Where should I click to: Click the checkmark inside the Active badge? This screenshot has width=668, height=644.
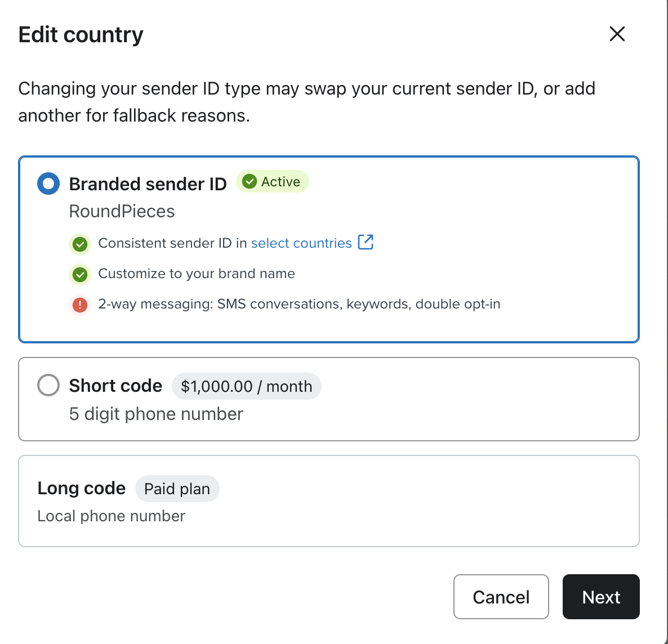click(x=248, y=181)
